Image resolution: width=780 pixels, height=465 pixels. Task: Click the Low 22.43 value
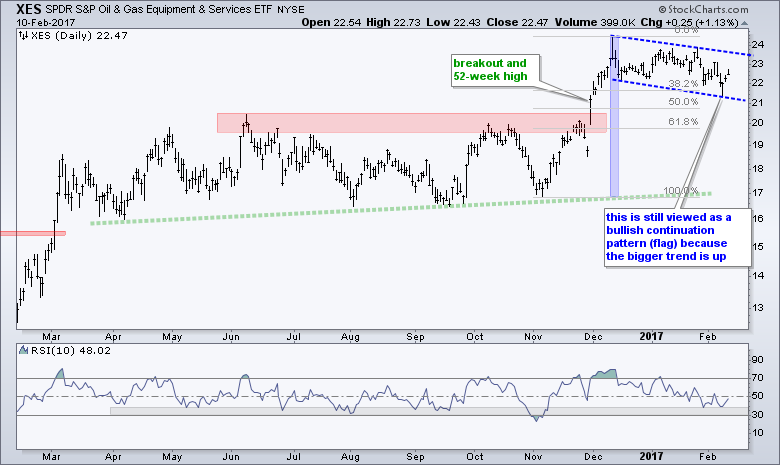pos(454,22)
